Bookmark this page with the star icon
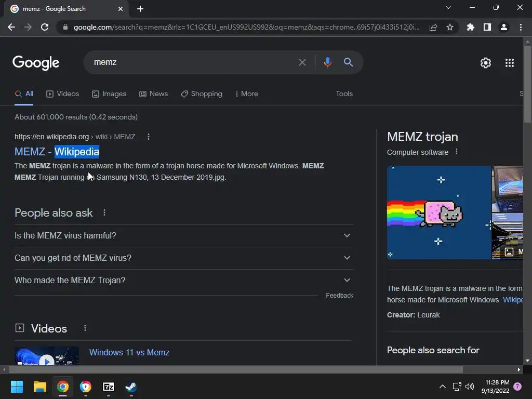The image size is (532, 399). 450,27
